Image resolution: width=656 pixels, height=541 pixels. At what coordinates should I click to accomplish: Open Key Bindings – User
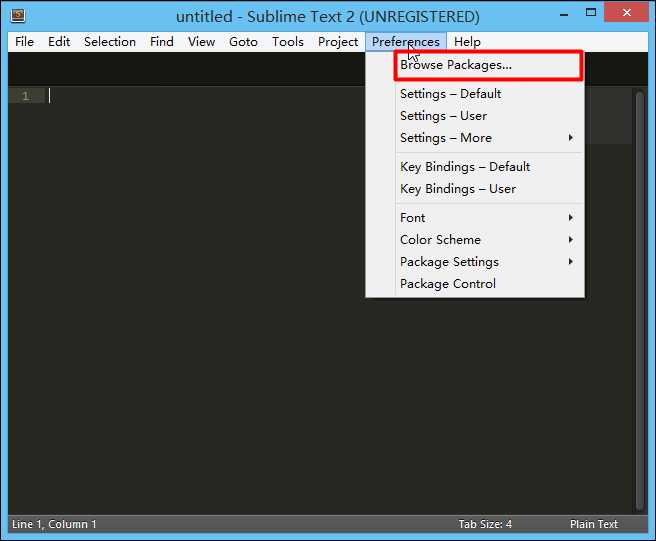tap(489, 189)
